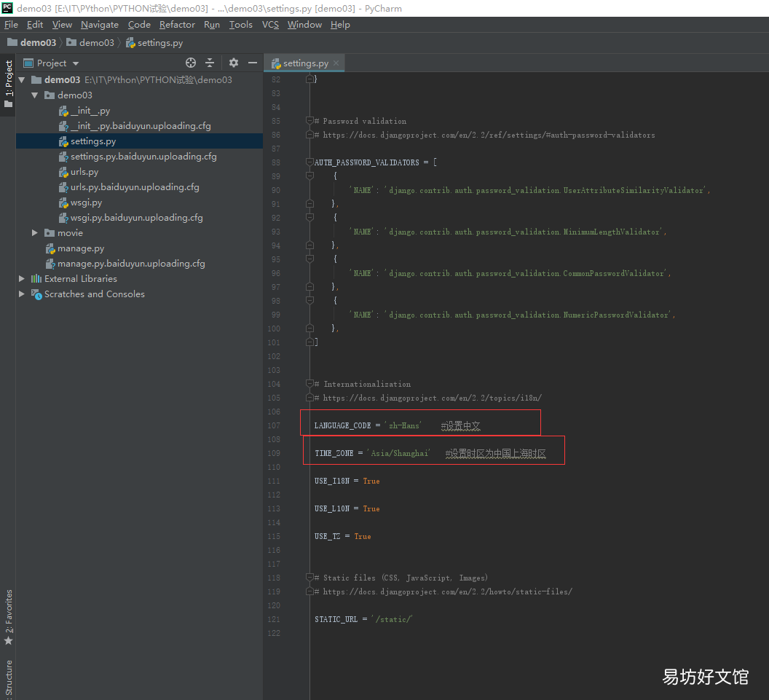
Task: Click the Python file icon beside urls.py
Action: (x=63, y=172)
